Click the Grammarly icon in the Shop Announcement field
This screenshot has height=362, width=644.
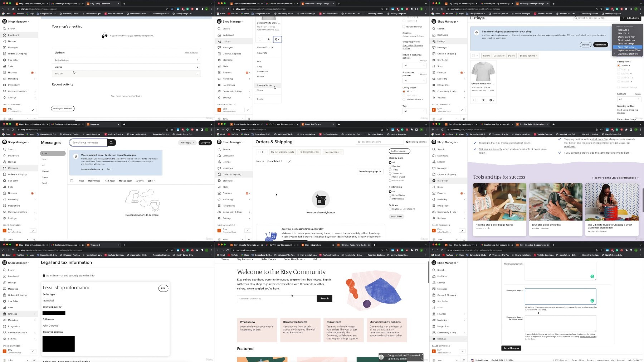coord(592,276)
